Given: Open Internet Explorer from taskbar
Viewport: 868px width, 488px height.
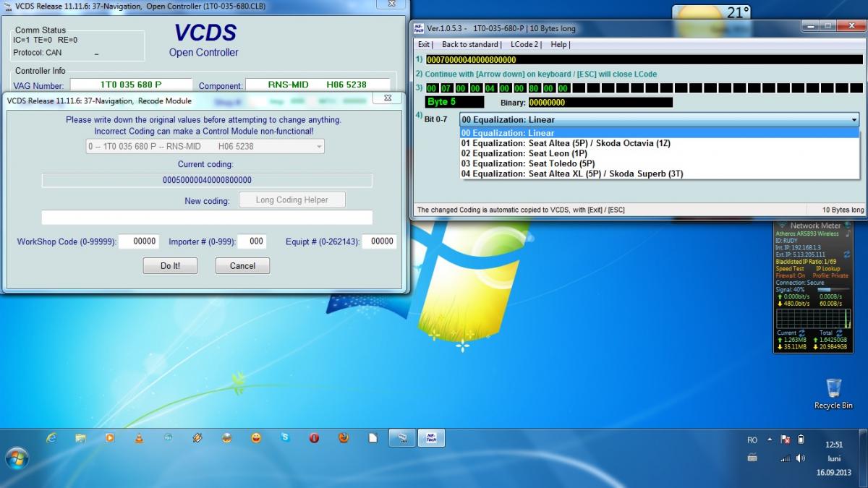Looking at the screenshot, I should 51,438.
